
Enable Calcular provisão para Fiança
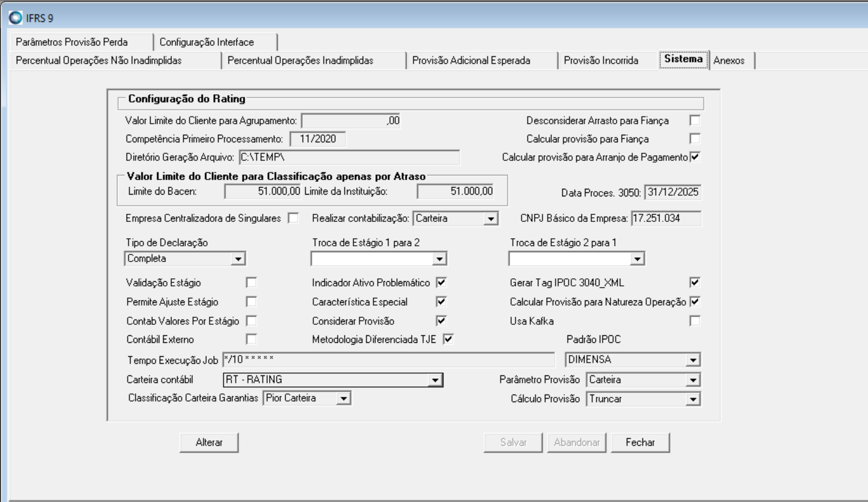tap(695, 139)
